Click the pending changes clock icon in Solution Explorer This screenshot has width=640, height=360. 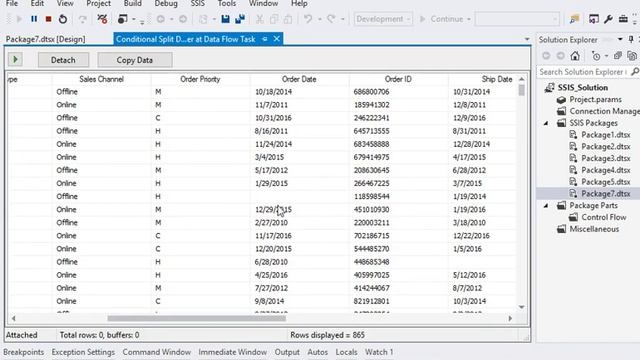pyautogui.click(x=596, y=56)
